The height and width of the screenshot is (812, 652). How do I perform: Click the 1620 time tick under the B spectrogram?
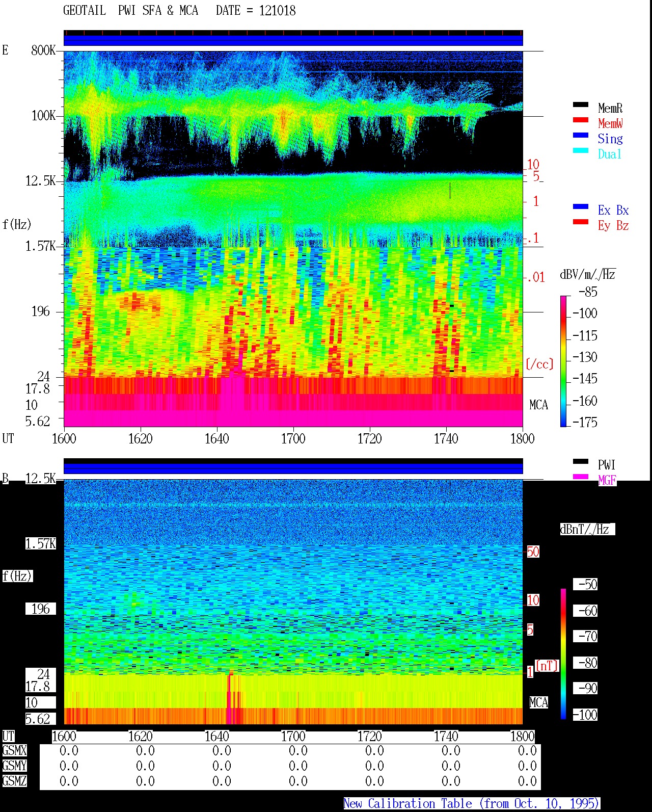(141, 736)
